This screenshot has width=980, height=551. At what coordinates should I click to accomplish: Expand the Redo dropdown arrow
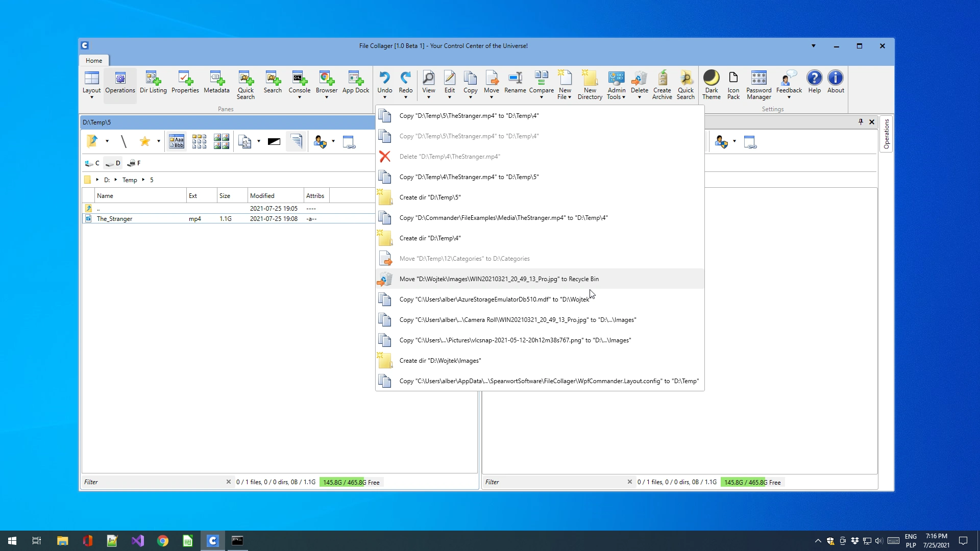click(406, 97)
